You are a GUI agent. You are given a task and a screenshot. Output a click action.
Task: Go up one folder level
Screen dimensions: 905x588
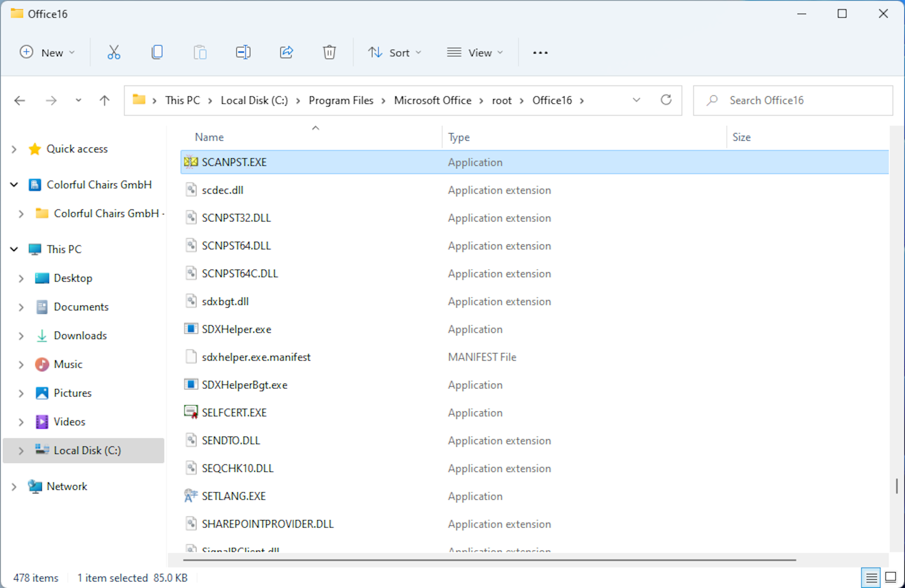(x=105, y=100)
